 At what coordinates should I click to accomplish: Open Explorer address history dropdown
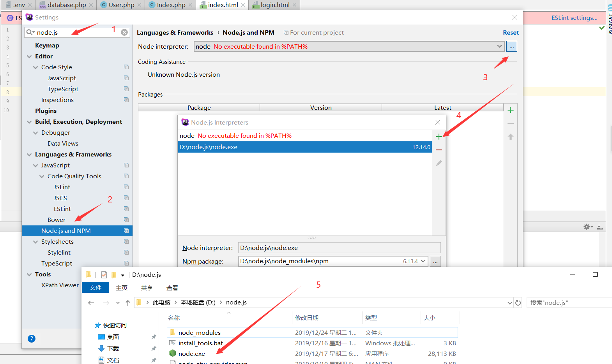(x=510, y=303)
